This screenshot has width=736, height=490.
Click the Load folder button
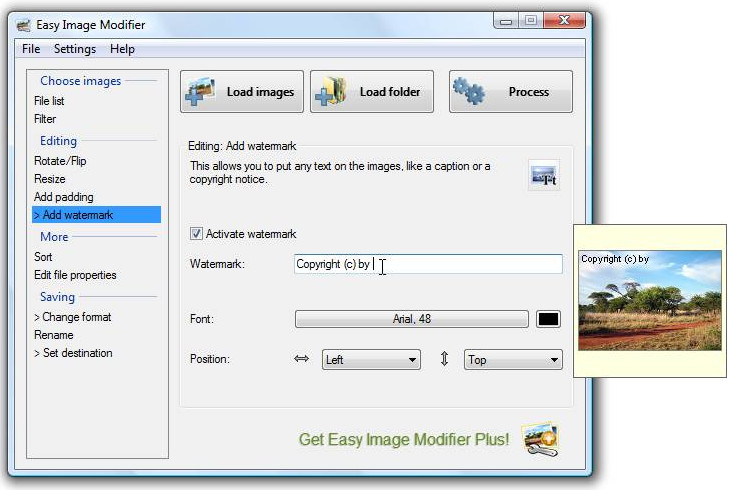tap(372, 92)
